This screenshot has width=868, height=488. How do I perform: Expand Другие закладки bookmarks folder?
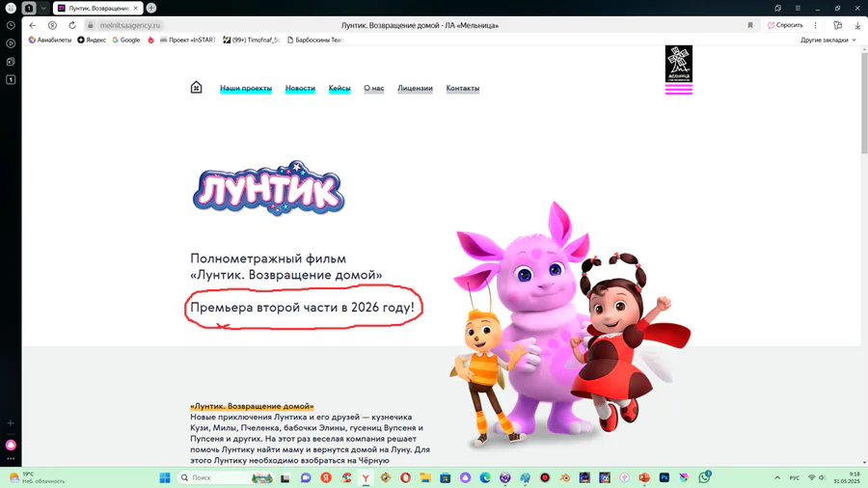(828, 40)
